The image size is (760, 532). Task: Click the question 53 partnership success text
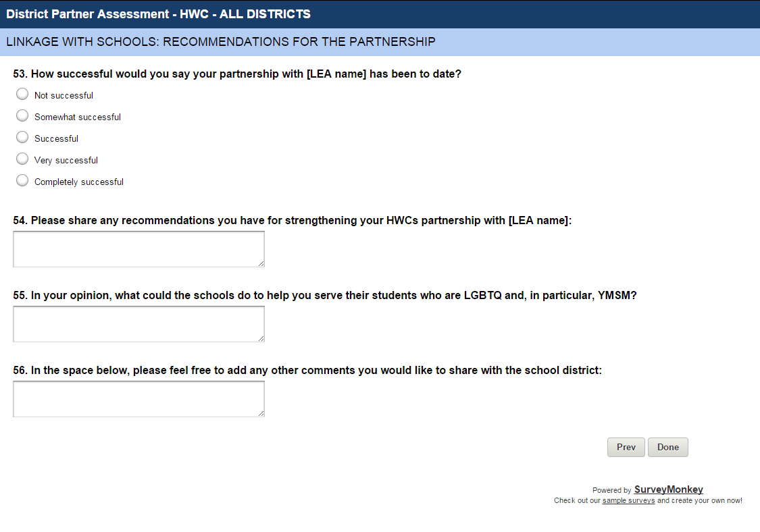tap(237, 74)
